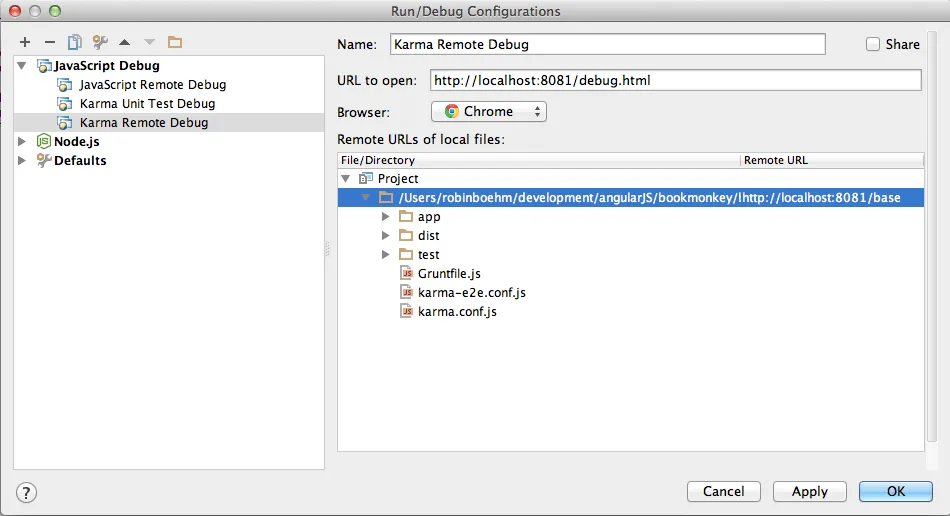Select Karma Unit Test Debug configuration
This screenshot has width=950, height=516.
point(147,104)
